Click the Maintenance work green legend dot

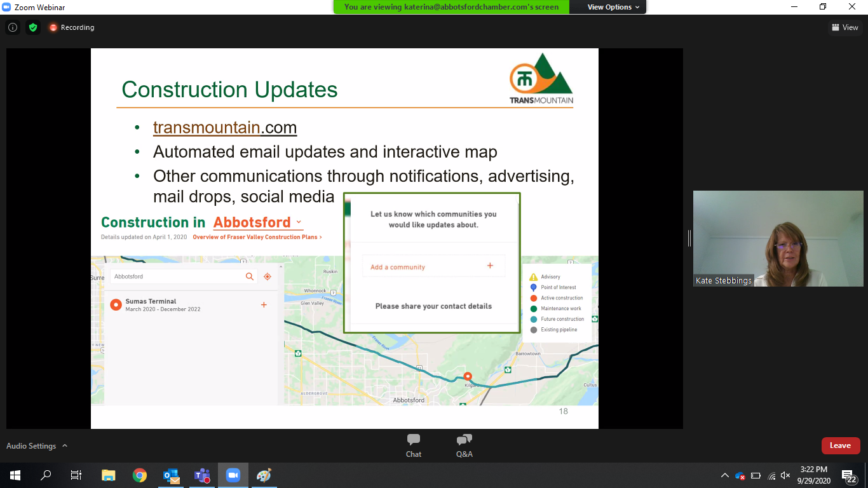pyautogui.click(x=534, y=309)
